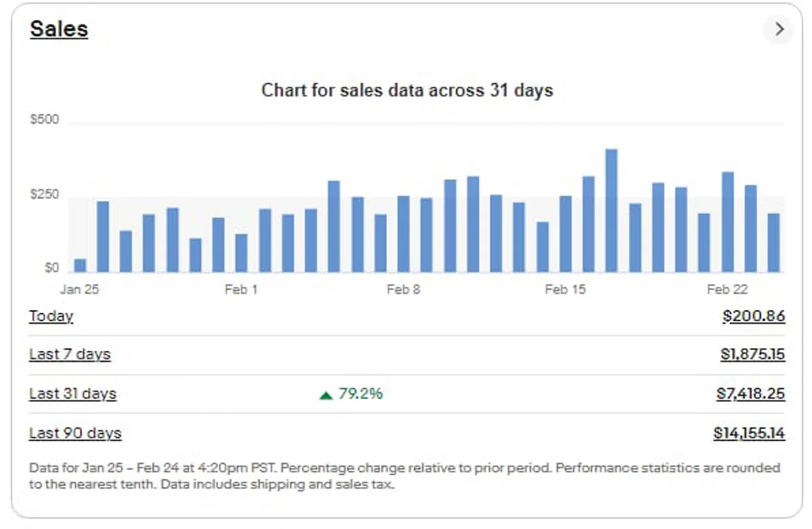Select the bar above the Feb 8 label
Screen dimensions: 812x529
click(403, 234)
